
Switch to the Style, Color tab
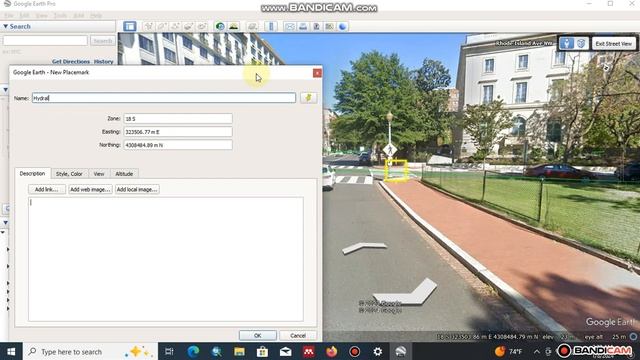tap(69, 174)
